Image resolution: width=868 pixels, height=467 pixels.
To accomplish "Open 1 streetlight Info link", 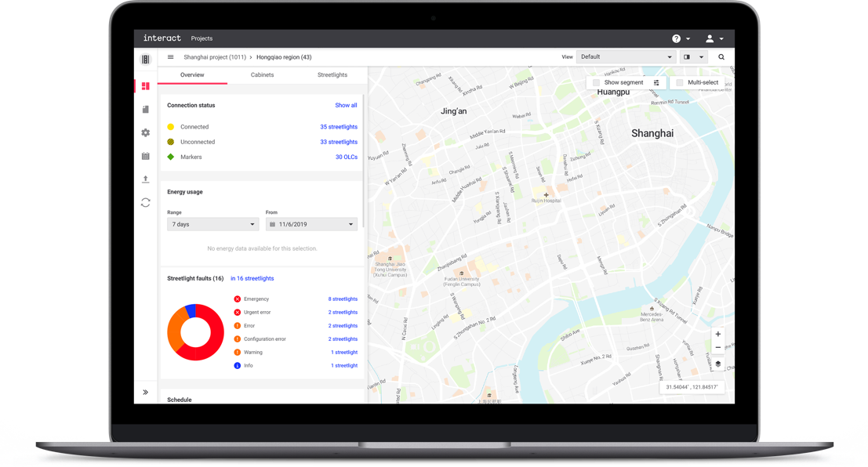I will 344,365.
